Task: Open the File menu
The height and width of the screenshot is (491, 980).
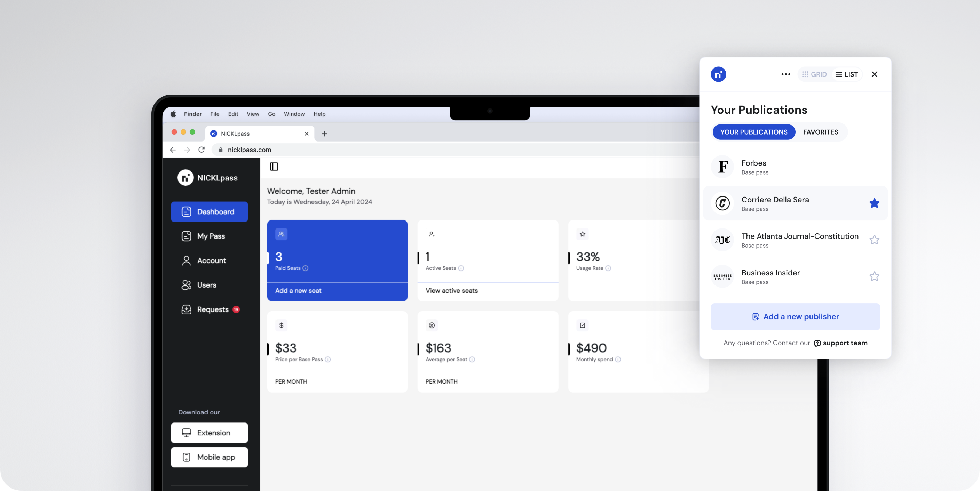Action: [x=215, y=114]
